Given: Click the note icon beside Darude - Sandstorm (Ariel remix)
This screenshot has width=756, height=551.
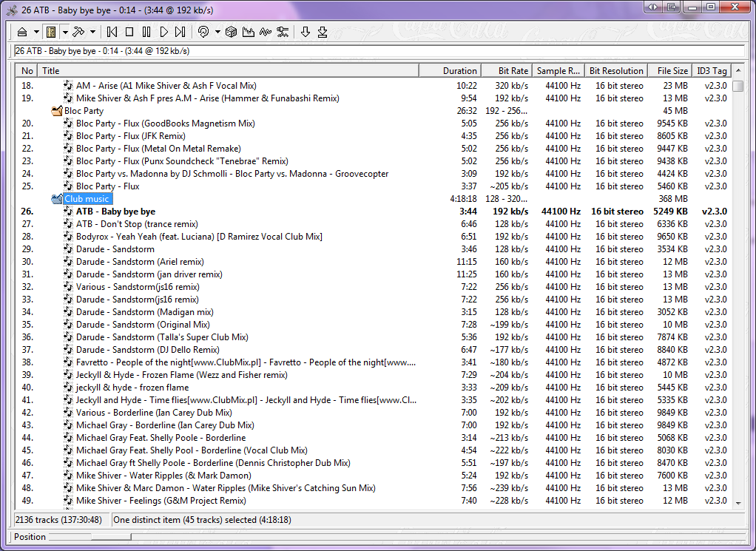Looking at the screenshot, I should [x=68, y=262].
